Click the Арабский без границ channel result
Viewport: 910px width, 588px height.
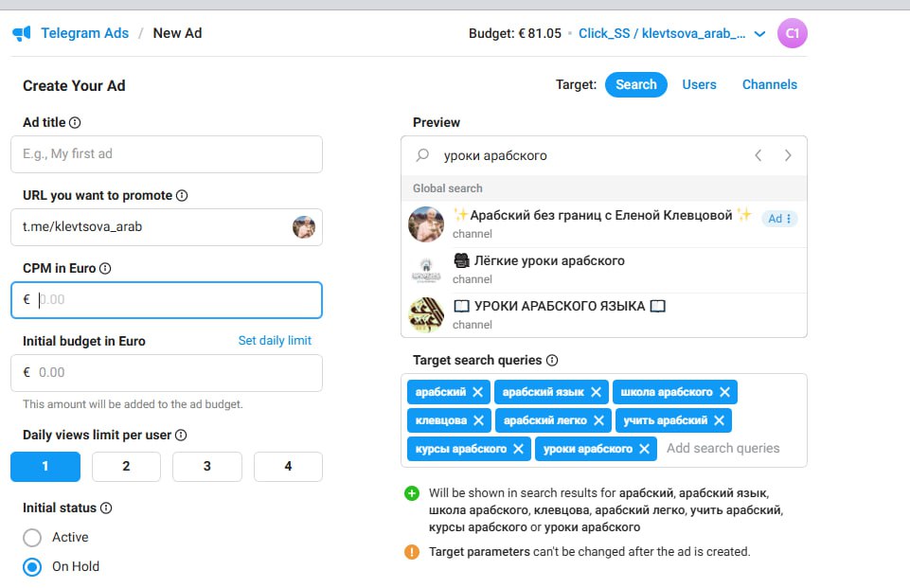tap(603, 224)
